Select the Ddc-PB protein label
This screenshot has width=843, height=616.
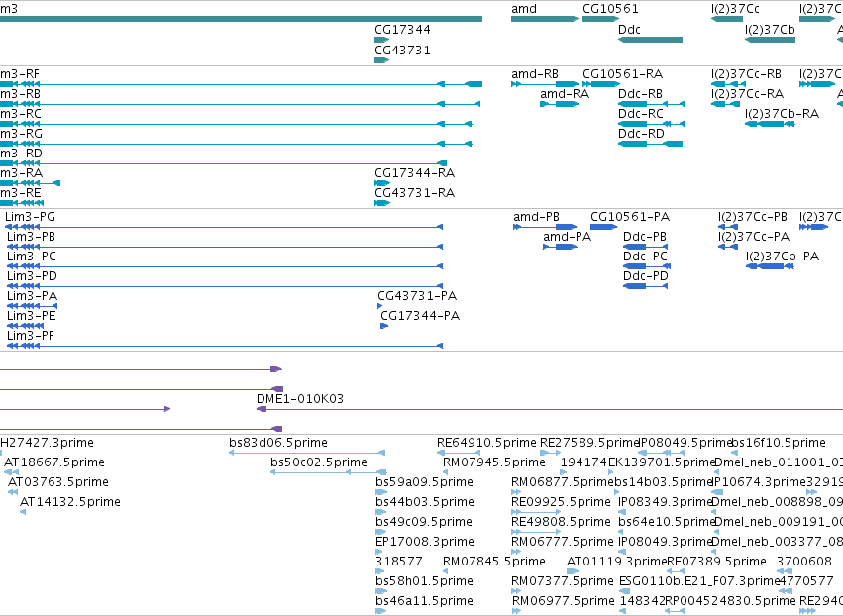click(x=645, y=237)
